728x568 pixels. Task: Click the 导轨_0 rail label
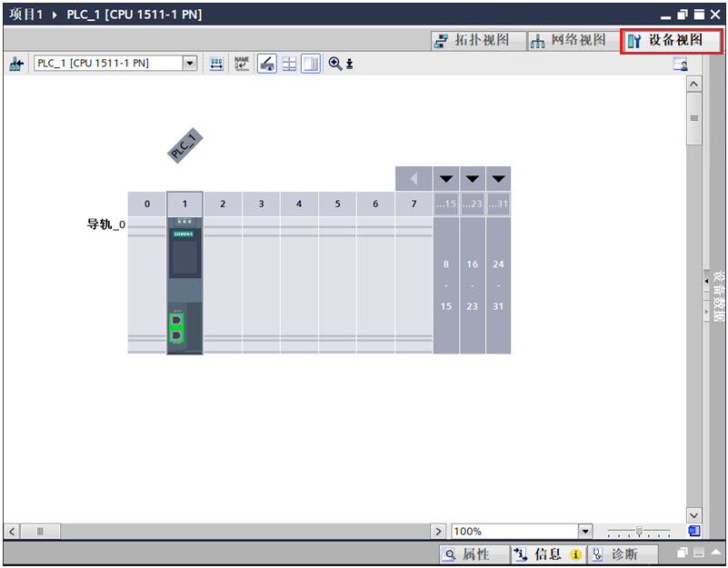[x=105, y=224]
